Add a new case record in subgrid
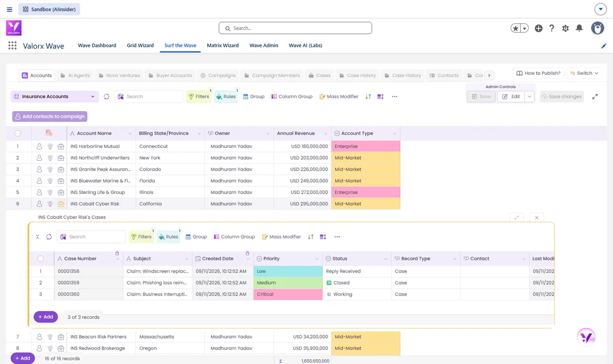Image resolution: width=613 pixels, height=364 pixels. (x=45, y=317)
